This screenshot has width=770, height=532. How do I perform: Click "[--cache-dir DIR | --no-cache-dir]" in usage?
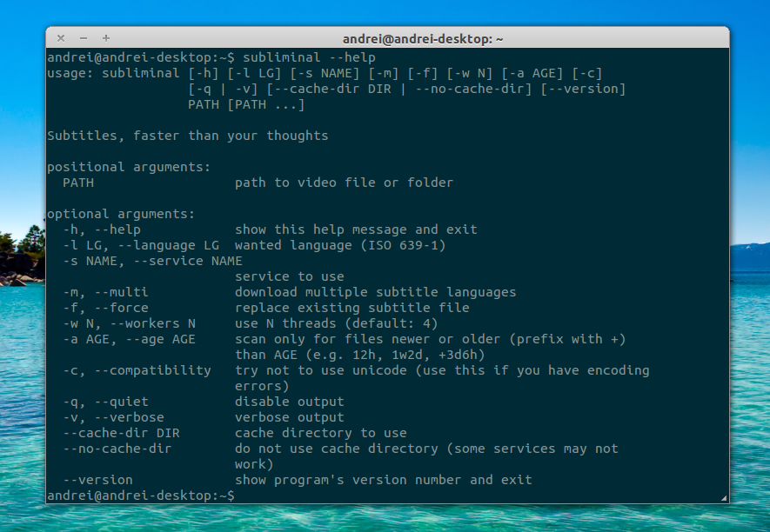pyautogui.click(x=399, y=89)
